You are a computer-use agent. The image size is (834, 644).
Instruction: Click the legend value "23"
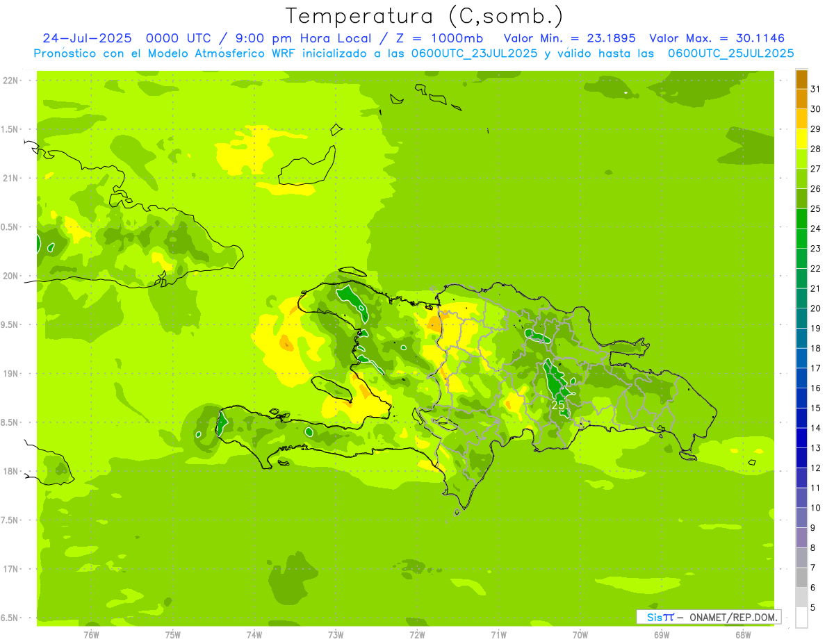tap(815, 248)
